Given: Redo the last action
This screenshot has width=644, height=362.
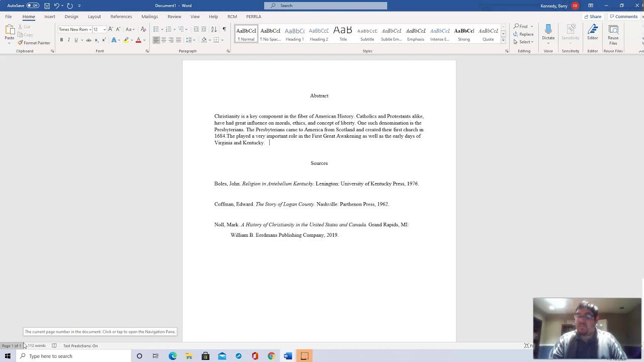Looking at the screenshot, I should click(x=69, y=6).
